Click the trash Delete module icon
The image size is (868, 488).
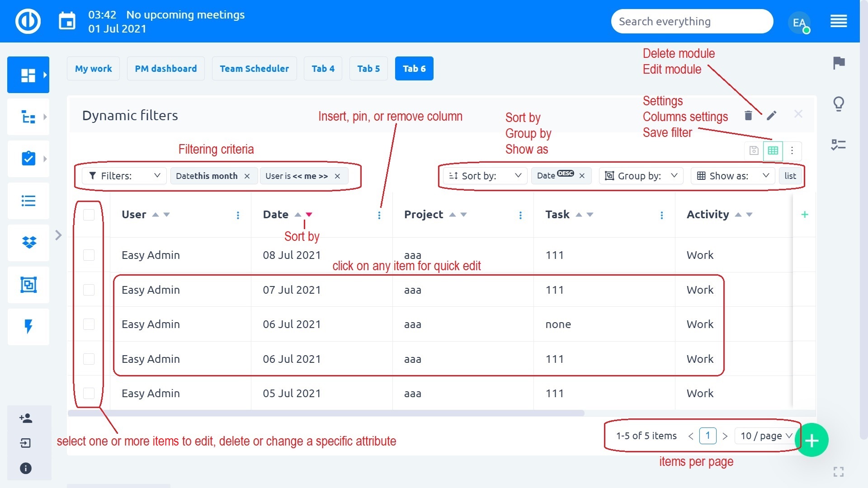click(748, 116)
